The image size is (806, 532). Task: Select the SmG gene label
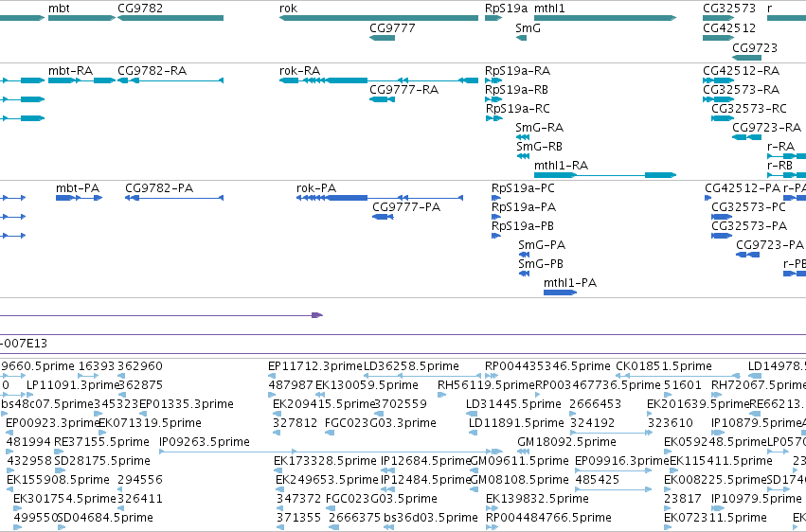point(528,27)
